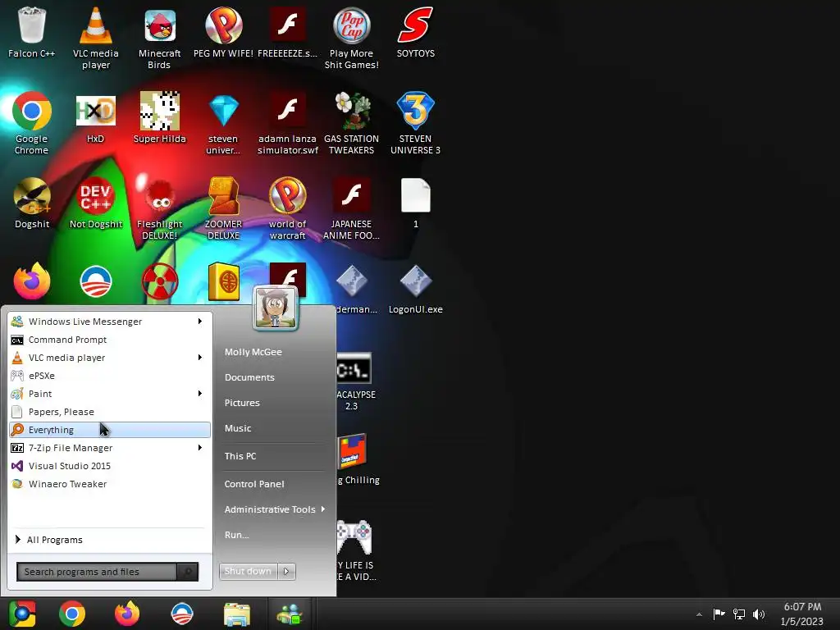Open shut down options arrow
The image size is (840, 630).
(286, 572)
